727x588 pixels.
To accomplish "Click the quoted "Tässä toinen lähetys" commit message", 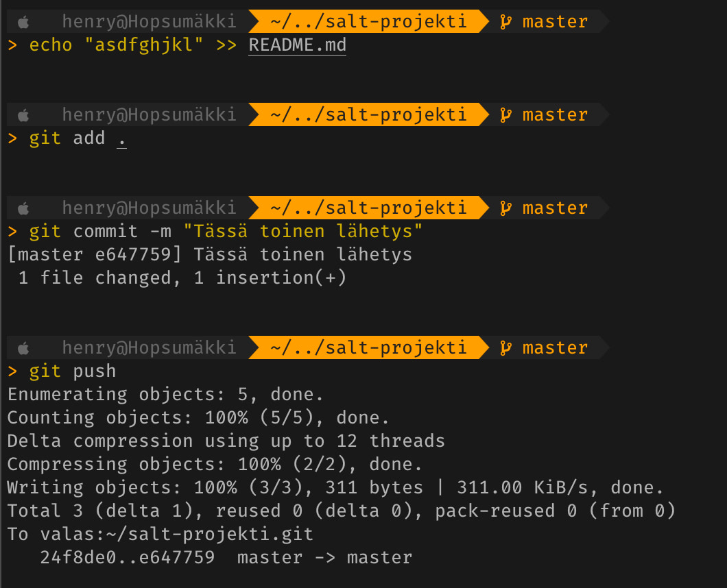I will coord(302,232).
